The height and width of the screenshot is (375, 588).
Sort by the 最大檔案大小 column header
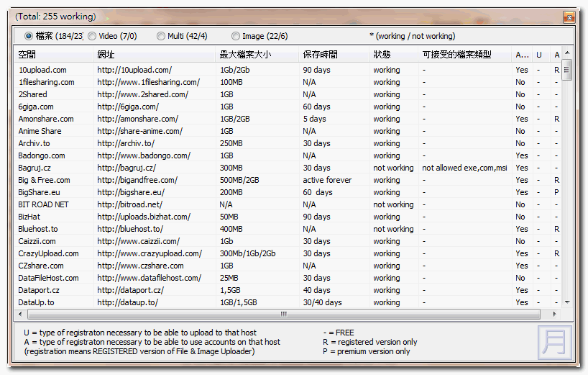[257, 55]
